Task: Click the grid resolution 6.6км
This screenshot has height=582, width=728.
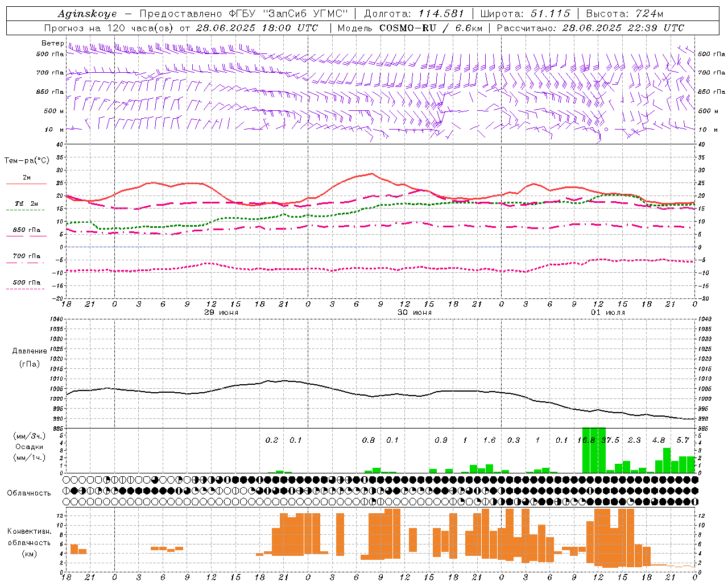Action: 469,28
